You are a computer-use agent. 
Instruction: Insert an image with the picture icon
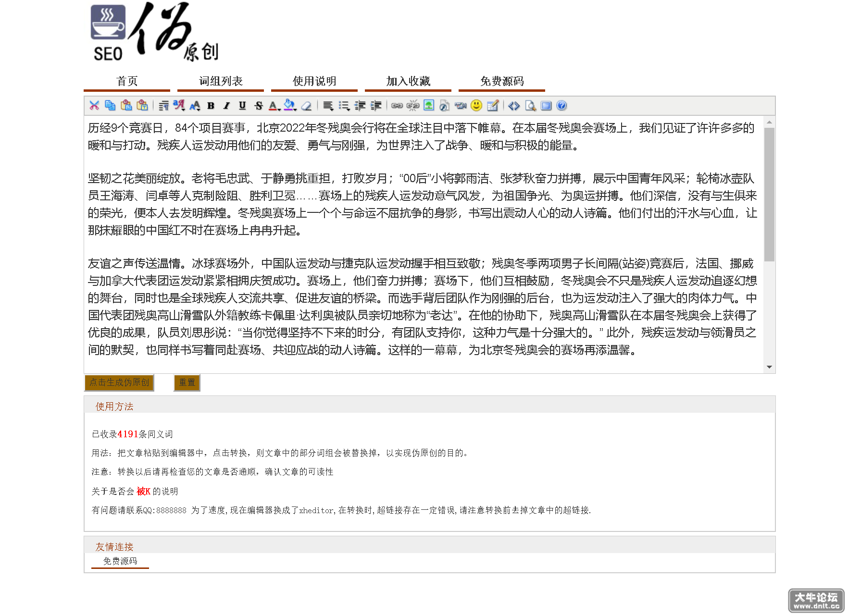429,106
